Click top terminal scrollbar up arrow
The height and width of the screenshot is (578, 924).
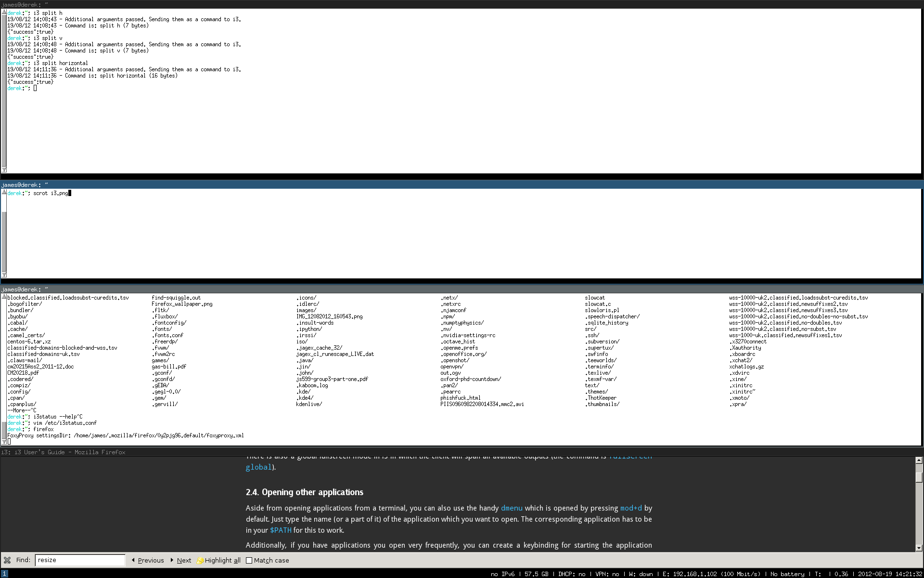click(4, 12)
